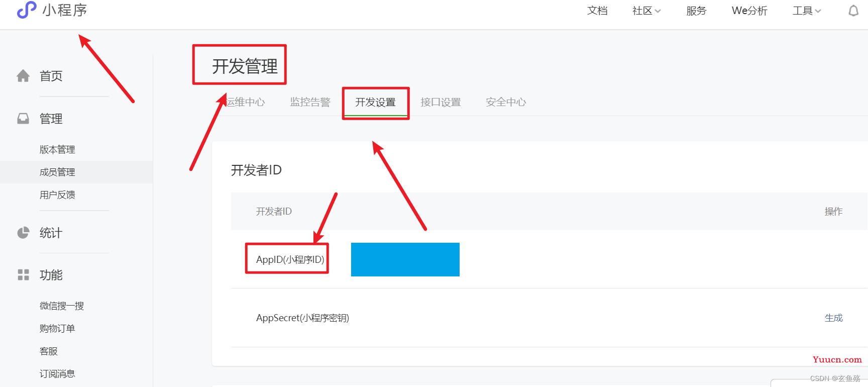Image resolution: width=868 pixels, height=387 pixels.
Task: Open 订阅消息 in the sidebar
Action: click(x=57, y=373)
